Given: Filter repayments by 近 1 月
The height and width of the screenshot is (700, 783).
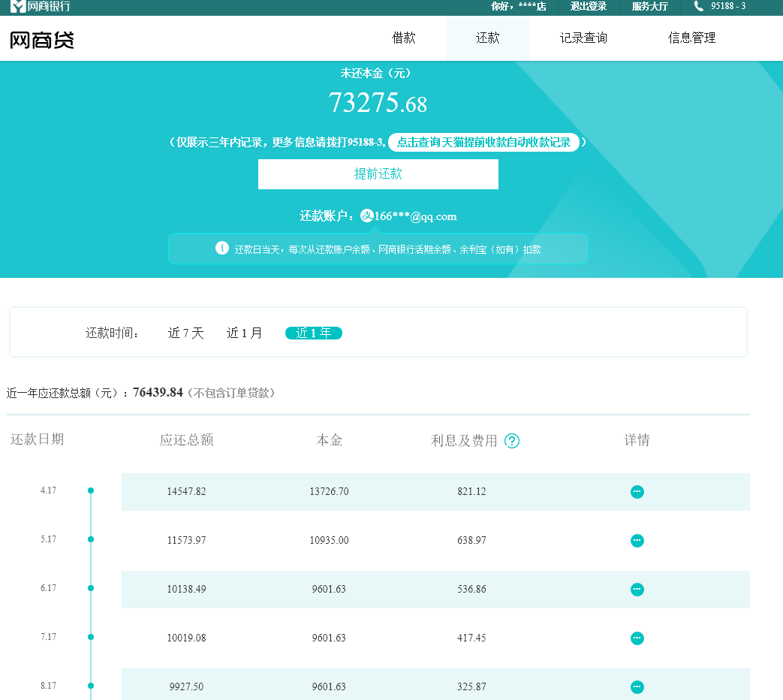Looking at the screenshot, I should click(x=244, y=333).
